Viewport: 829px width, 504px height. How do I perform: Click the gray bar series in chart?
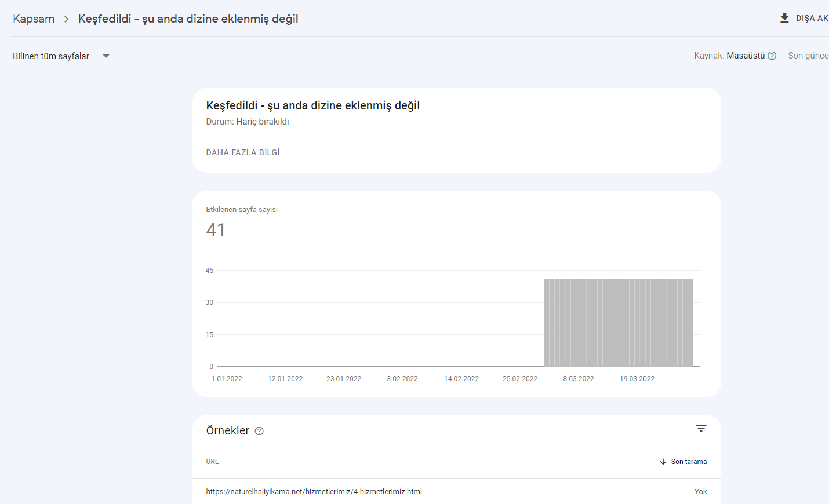point(619,322)
